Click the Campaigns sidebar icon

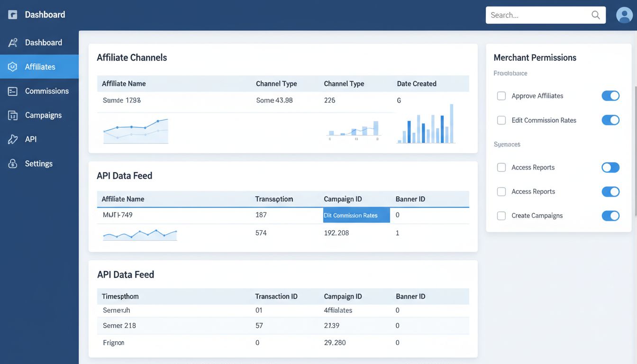[x=12, y=115]
